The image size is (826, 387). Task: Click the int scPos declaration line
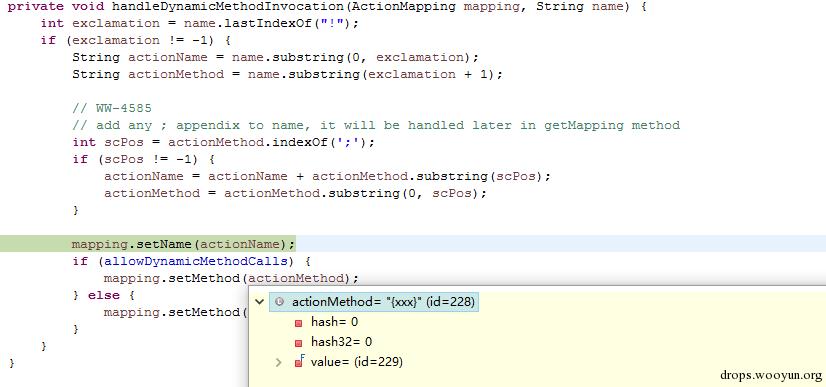[223, 143]
